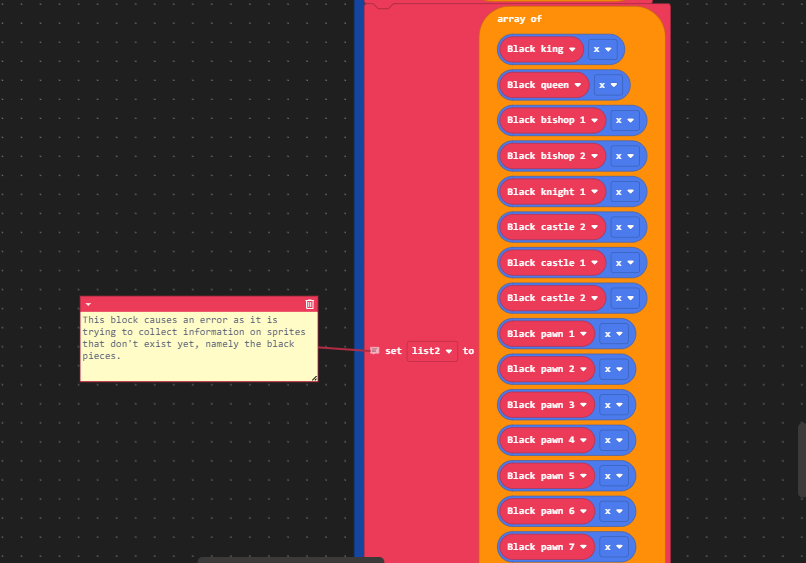
Task: Open the x property dropdown beside Black queen
Action: coord(608,85)
